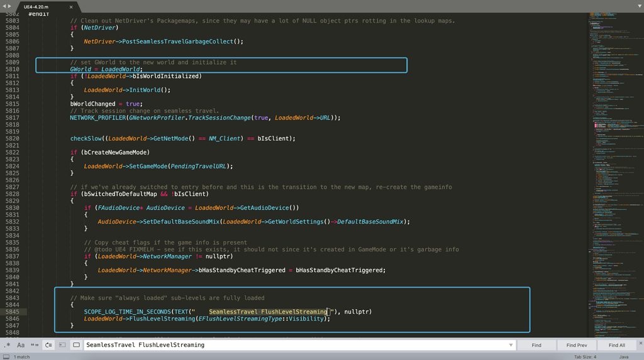Viewport: 644px width, 360px height.
Task: Click the FAudioDevice* AudioDevice declaration
Action: click(142, 208)
